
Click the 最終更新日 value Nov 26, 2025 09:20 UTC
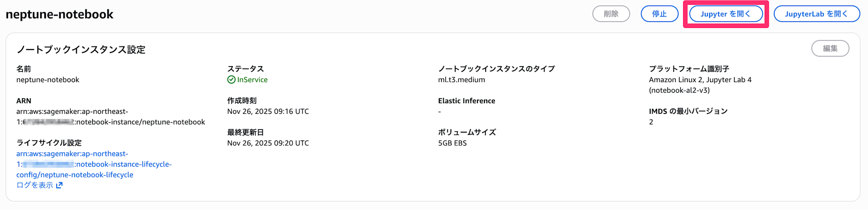268,143
